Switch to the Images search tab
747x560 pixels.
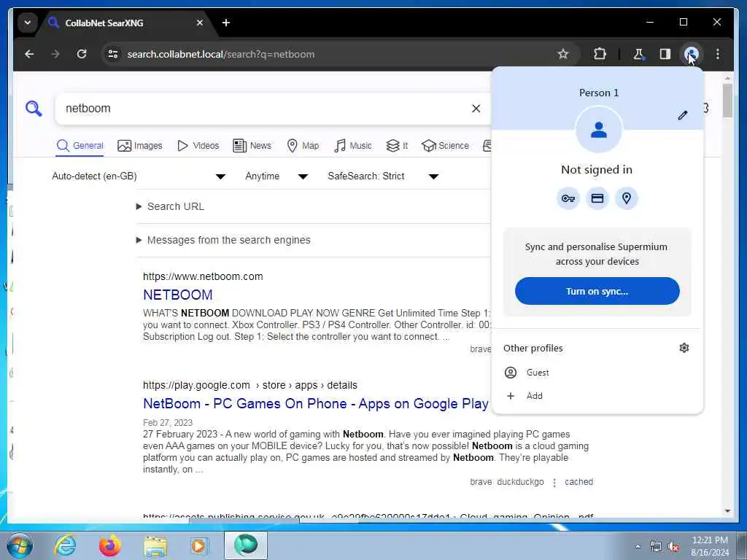139,146
